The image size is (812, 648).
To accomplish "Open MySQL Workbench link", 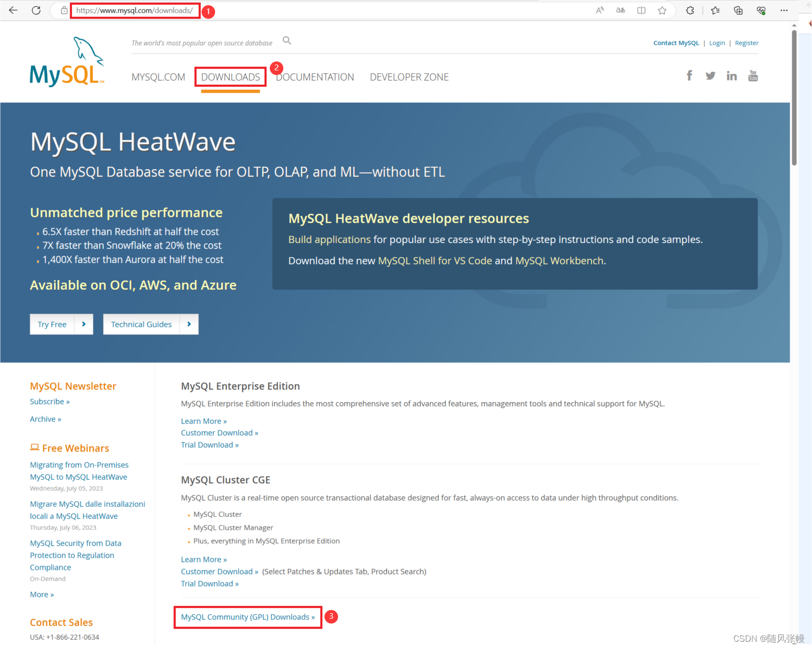I will (x=559, y=261).
